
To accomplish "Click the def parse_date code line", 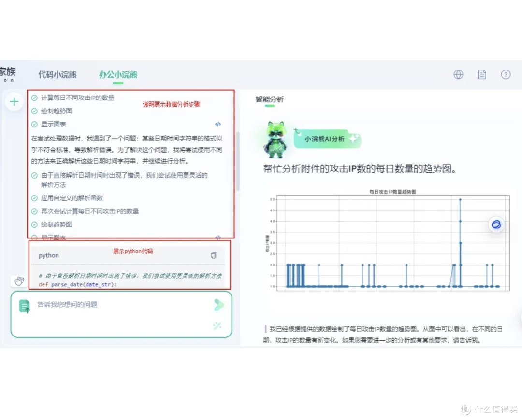I will click(x=78, y=285).
